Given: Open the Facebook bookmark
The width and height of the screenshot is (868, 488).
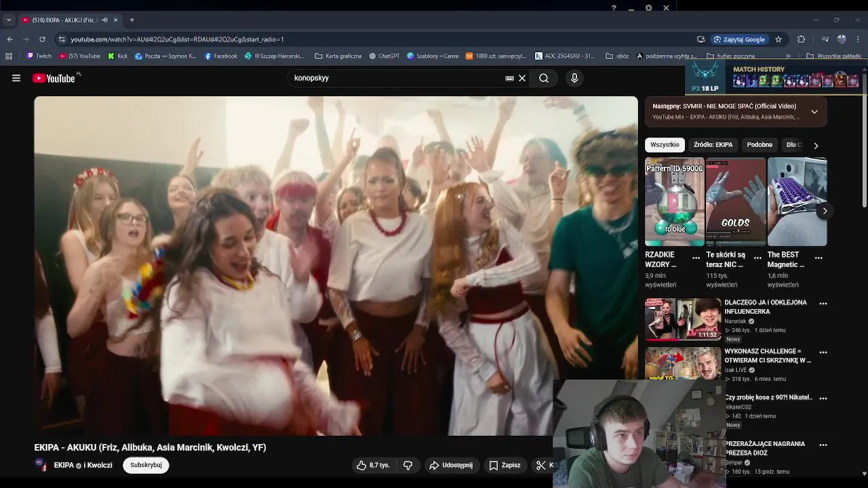Looking at the screenshot, I should tap(221, 56).
